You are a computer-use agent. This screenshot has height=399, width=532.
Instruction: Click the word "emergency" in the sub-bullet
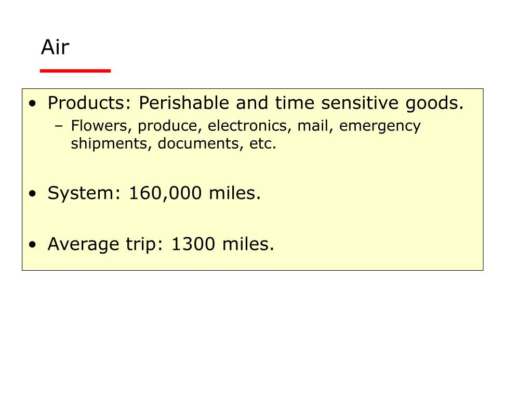pos(380,127)
